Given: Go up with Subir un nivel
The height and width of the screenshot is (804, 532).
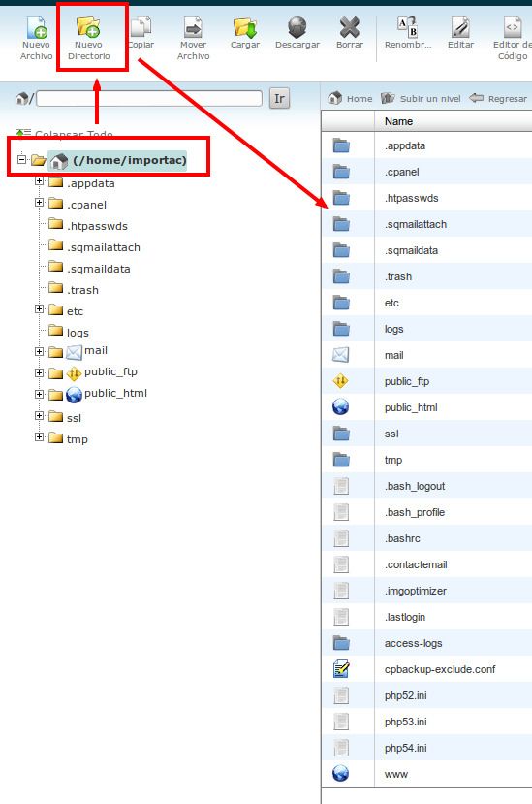Looking at the screenshot, I should [x=421, y=98].
